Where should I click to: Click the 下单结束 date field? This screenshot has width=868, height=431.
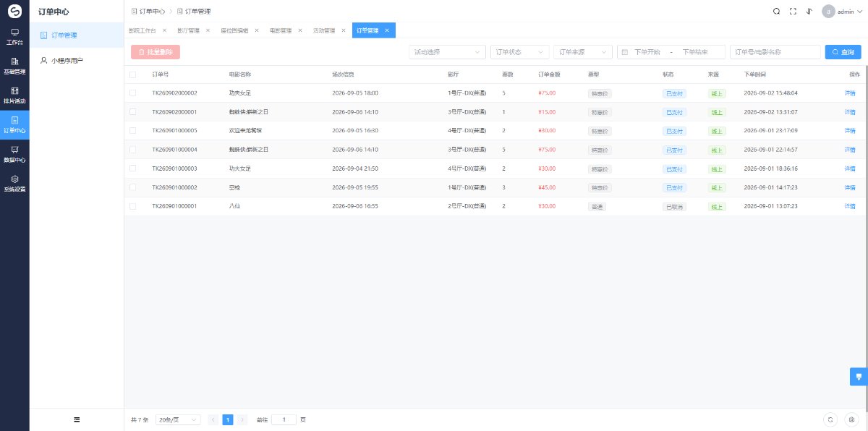(694, 52)
